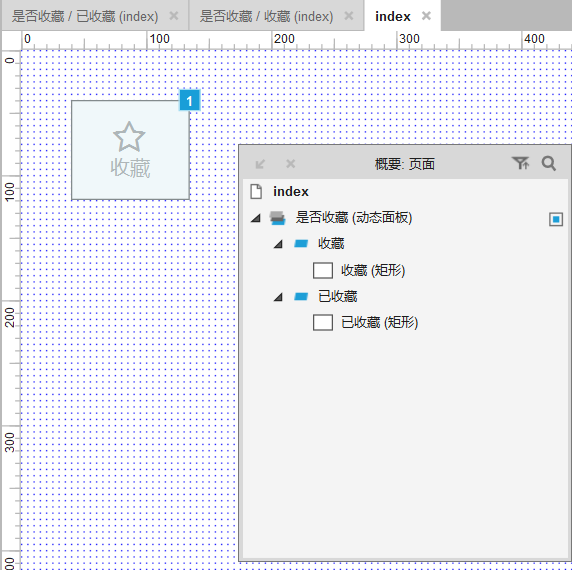Toggle the blue view square for 是否收藏
Viewport: 572px width, 570px height.
tap(556, 219)
